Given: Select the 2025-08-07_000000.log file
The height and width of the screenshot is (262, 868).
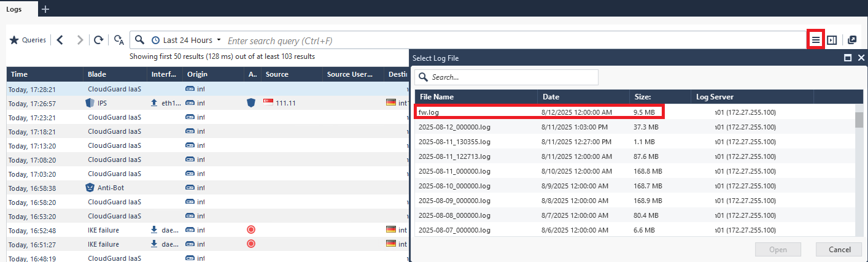Looking at the screenshot, I should tap(635, 230).
